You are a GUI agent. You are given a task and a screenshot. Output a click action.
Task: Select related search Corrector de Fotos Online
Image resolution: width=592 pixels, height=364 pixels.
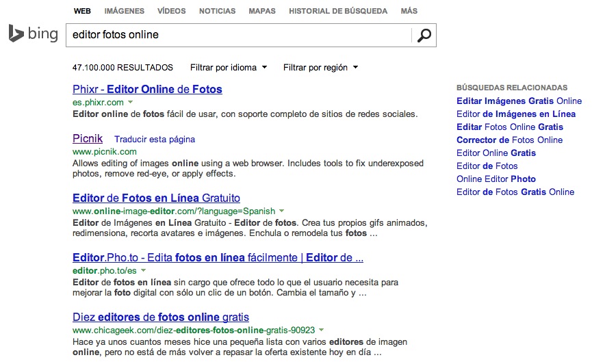509,140
